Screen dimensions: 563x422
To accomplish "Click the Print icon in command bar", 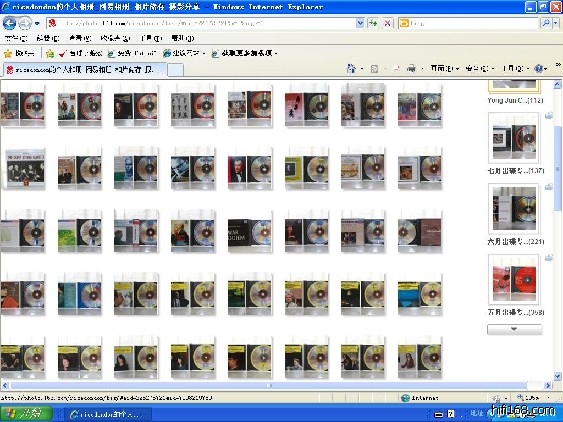I will tap(411, 68).
